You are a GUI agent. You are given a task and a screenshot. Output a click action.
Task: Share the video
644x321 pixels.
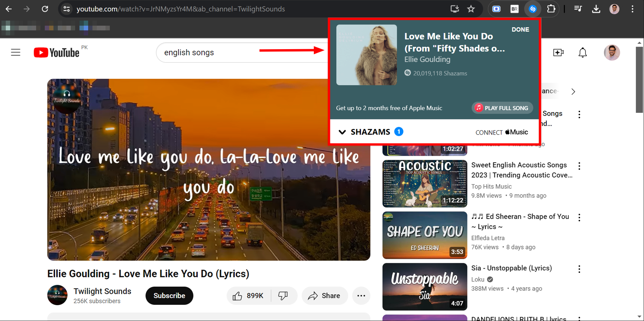[x=324, y=296]
